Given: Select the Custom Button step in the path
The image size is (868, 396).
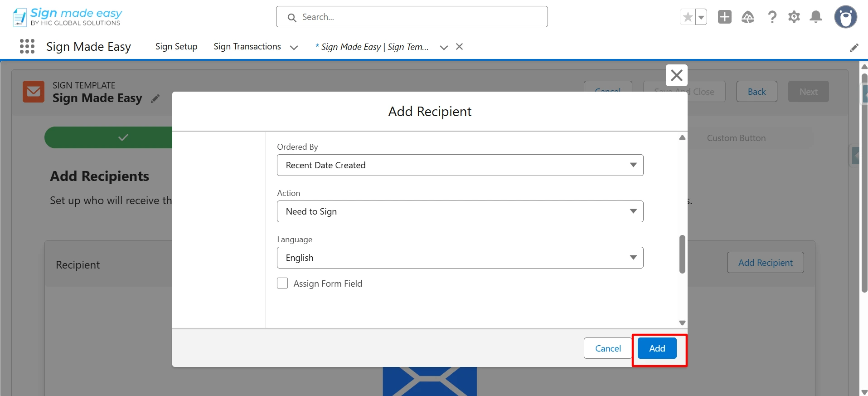Looking at the screenshot, I should pos(737,138).
